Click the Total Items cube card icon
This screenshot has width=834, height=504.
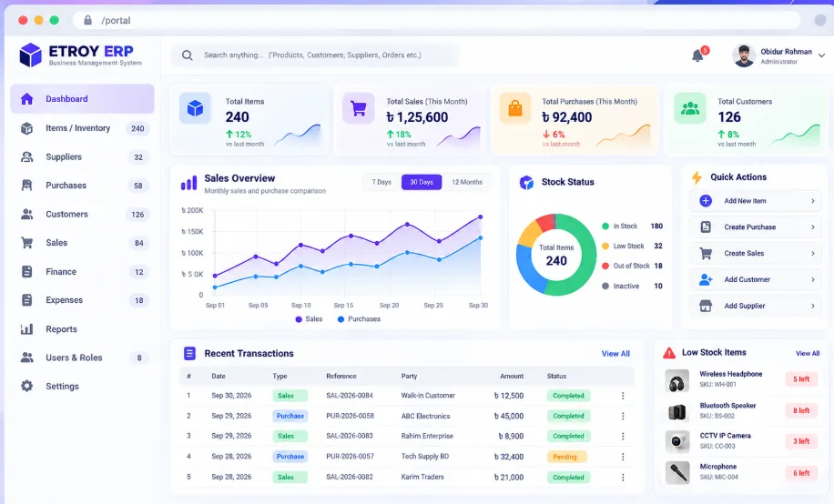click(x=195, y=108)
